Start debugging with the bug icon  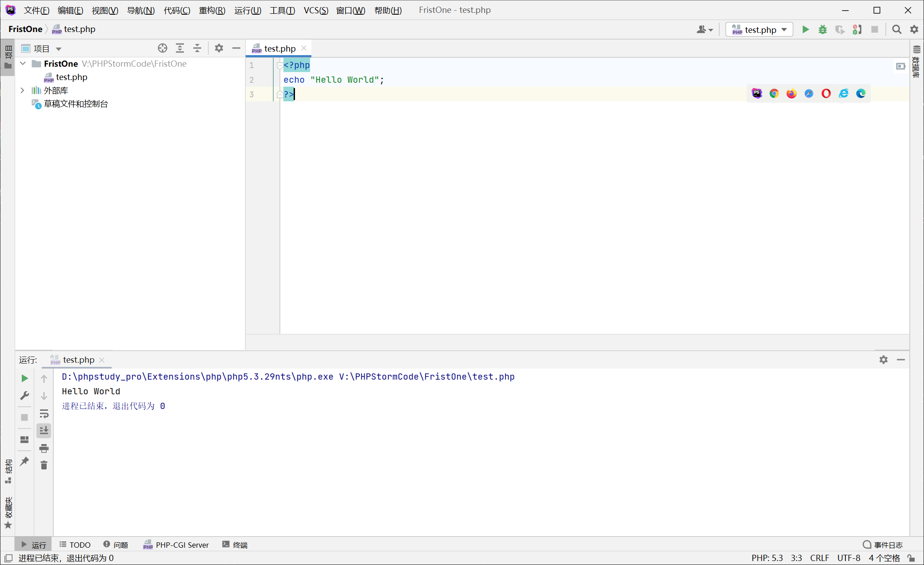point(823,29)
